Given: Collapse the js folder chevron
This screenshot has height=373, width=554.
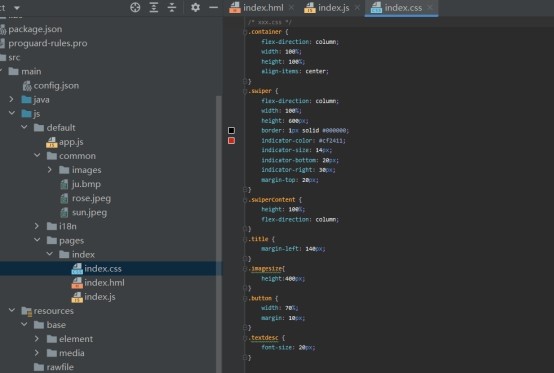Looking at the screenshot, I should point(12,113).
